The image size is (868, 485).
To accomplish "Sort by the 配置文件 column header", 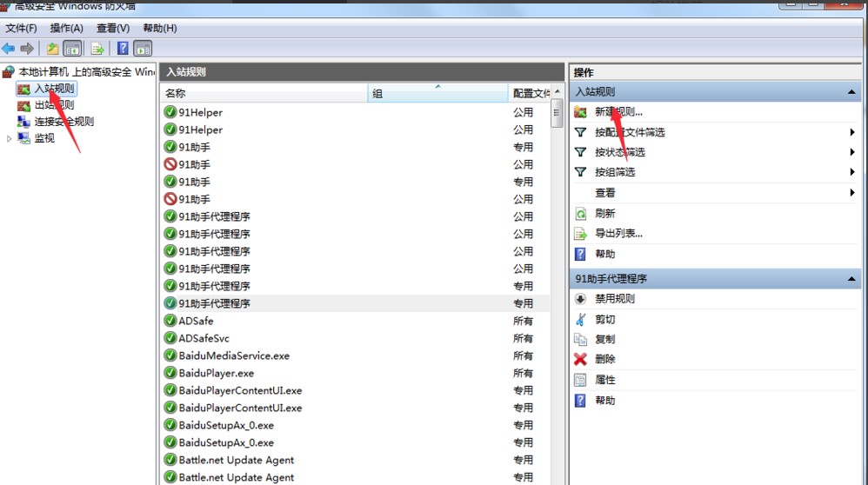I will coord(530,94).
